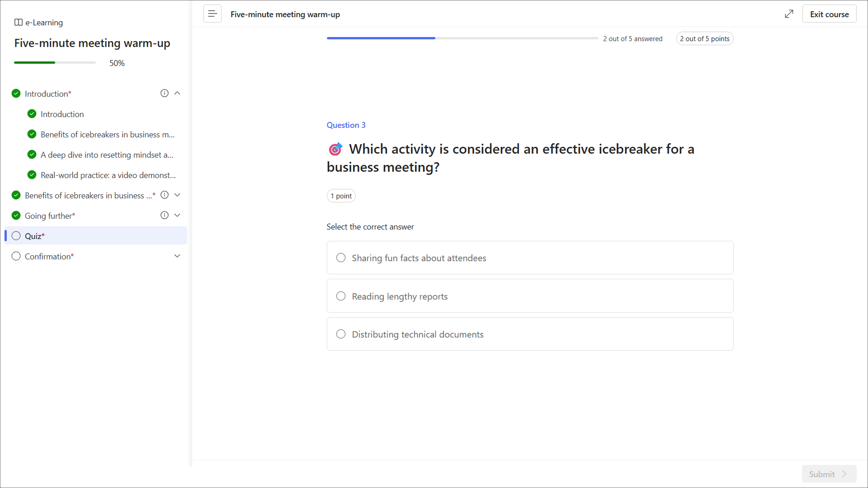Click info icon beside Benefits of icebreakers section
868x488 pixels.
pos(165,195)
